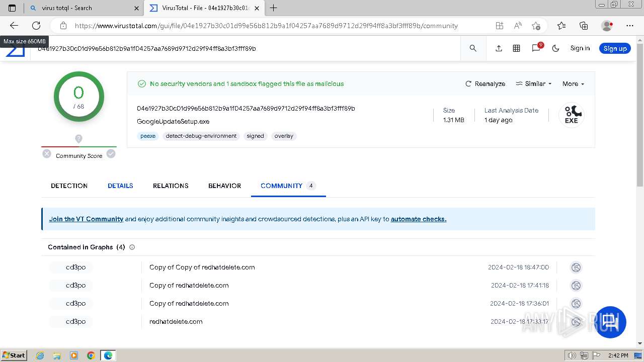Open the plain redhatdelete.com graph entry
The image size is (644, 362).
[176, 322]
